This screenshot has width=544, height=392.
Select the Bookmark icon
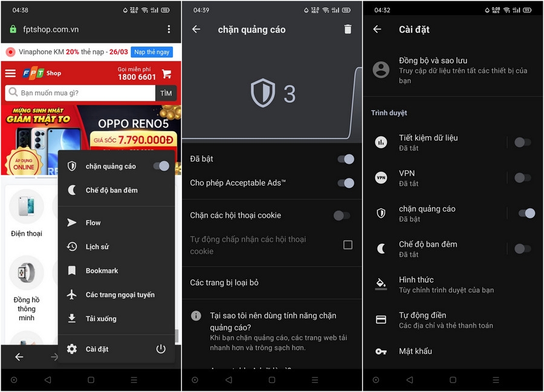tap(73, 270)
